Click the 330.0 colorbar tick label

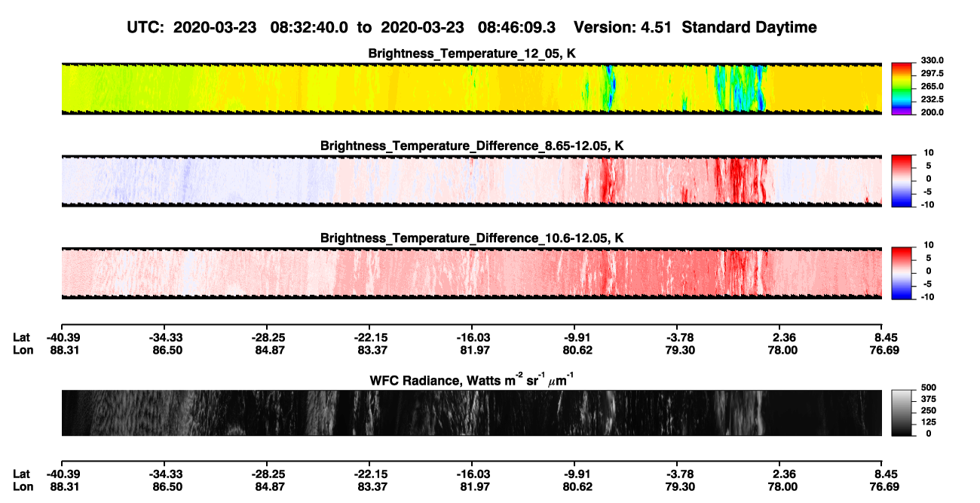click(x=933, y=60)
